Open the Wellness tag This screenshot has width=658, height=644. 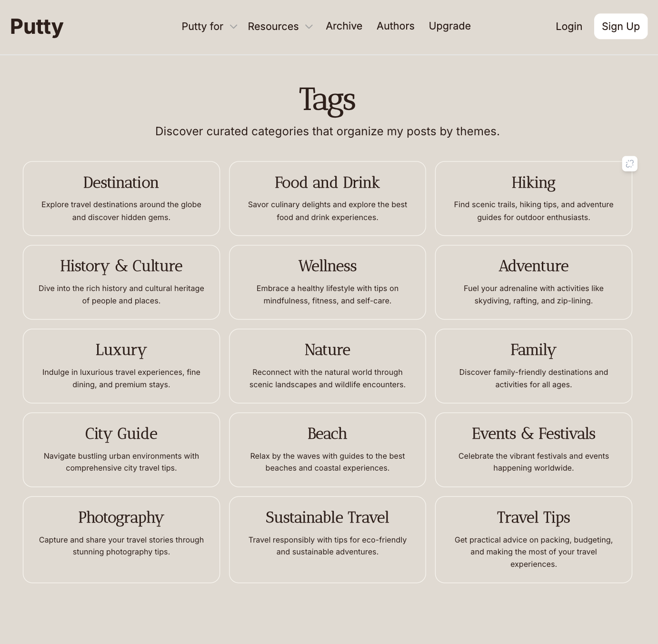pyautogui.click(x=328, y=282)
